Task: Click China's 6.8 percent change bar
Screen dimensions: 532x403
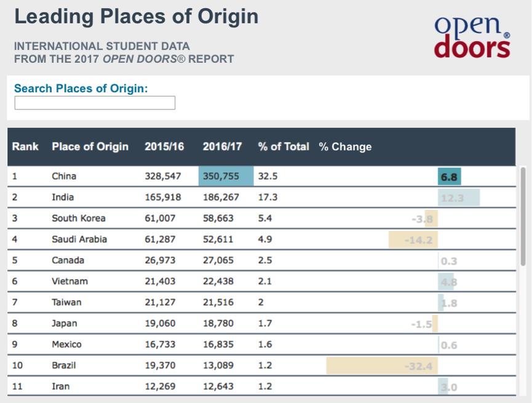Action: tap(450, 177)
